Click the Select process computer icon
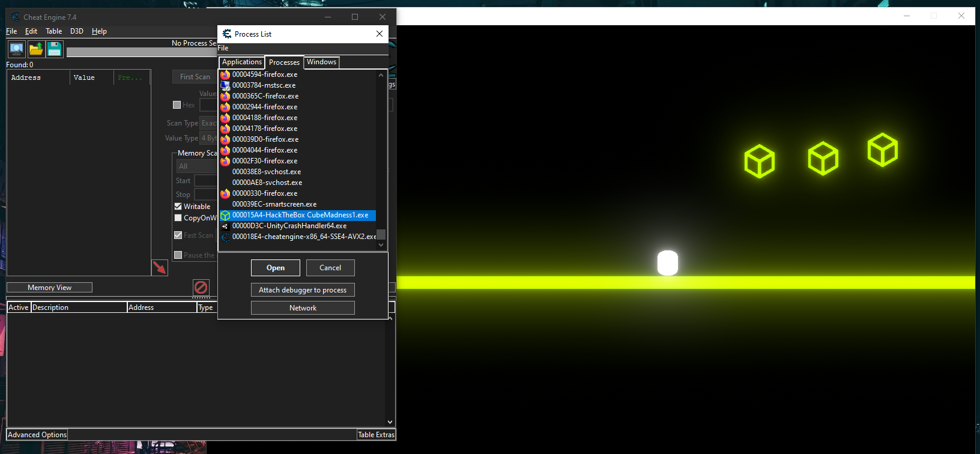Viewport: 980px width, 454px height. 16,49
